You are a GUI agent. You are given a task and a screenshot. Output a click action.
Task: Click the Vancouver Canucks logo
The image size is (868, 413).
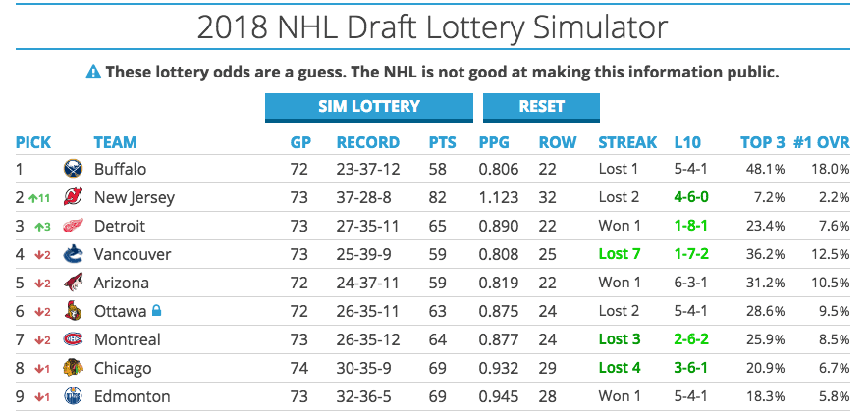point(74,254)
